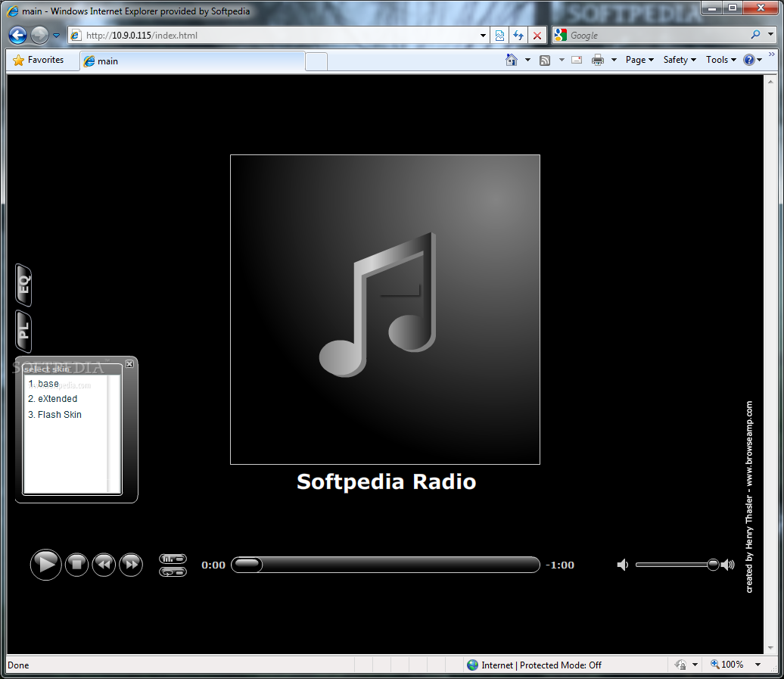Click the Softpedia Radio title
The width and height of the screenshot is (784, 679).
[x=386, y=481]
